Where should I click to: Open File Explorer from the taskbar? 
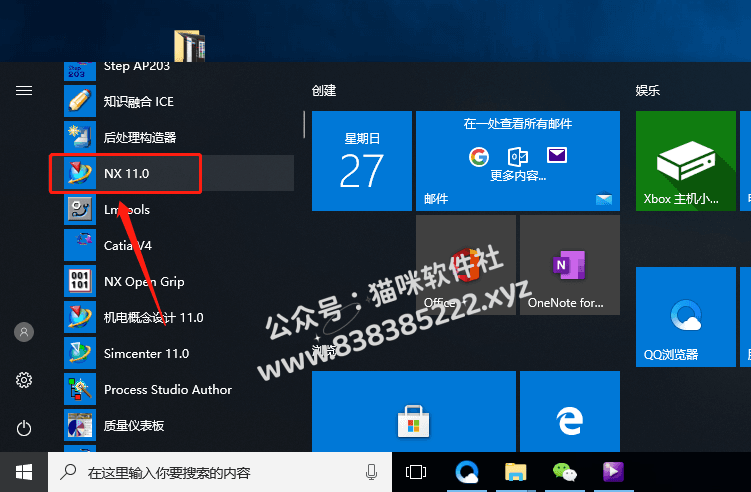coord(515,472)
